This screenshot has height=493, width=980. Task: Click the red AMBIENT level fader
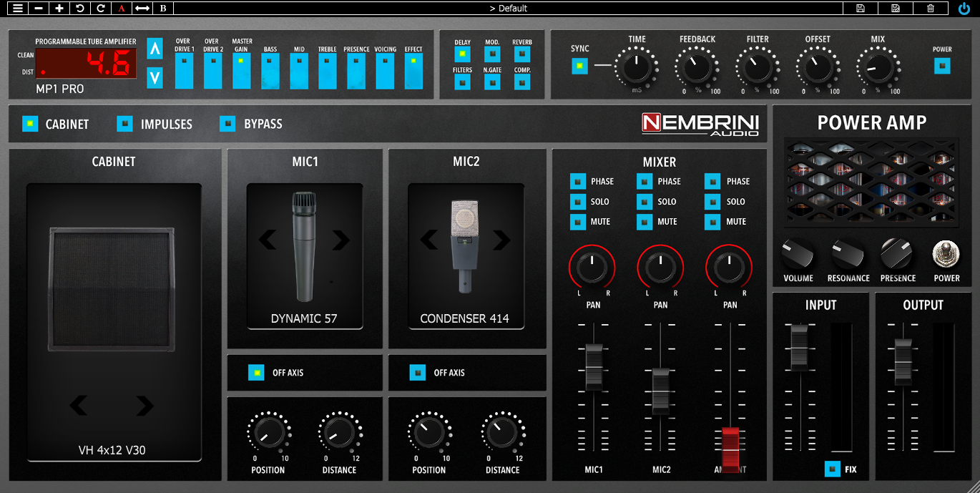click(x=728, y=447)
